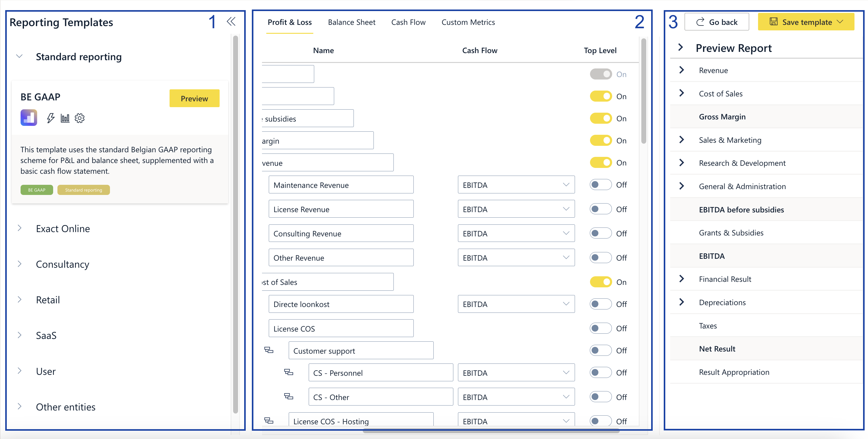Click the bar chart icon under BE GAAP

pos(65,118)
